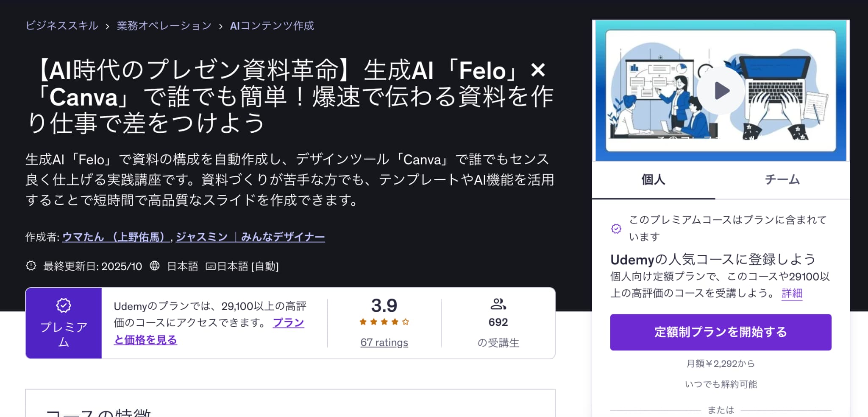Screen dimensions: 868x417
Task: Click the closed captions icon
Action: coord(210,266)
